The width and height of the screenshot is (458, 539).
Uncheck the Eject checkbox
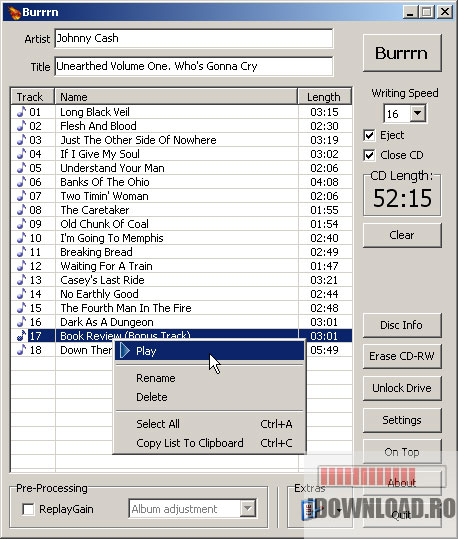coord(369,135)
